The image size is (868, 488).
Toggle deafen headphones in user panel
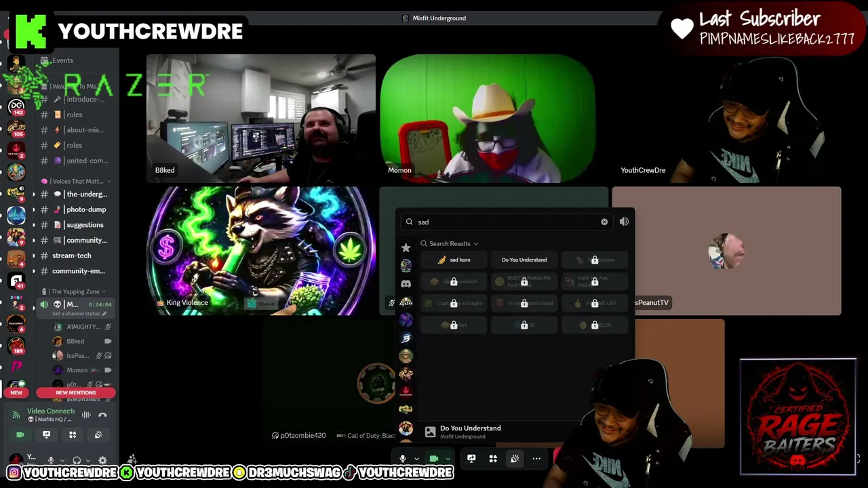77,461
